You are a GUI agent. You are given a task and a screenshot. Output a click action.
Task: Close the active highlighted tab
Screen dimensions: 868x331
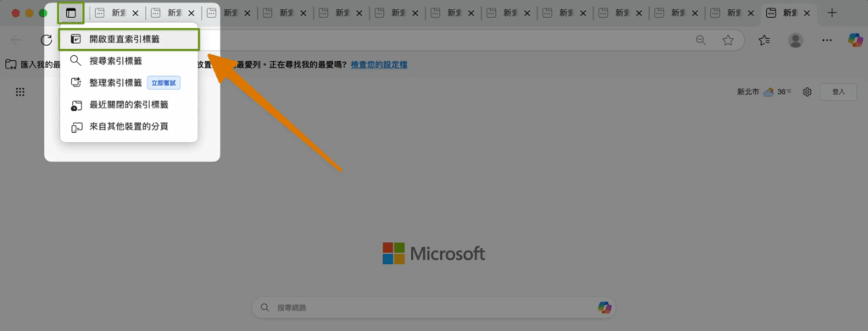click(807, 13)
